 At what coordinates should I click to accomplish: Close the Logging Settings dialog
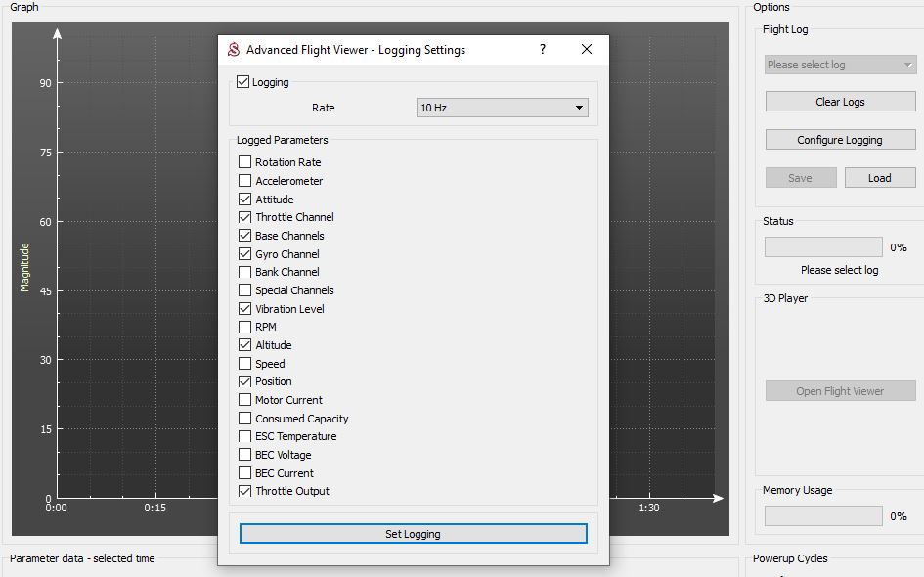587,50
